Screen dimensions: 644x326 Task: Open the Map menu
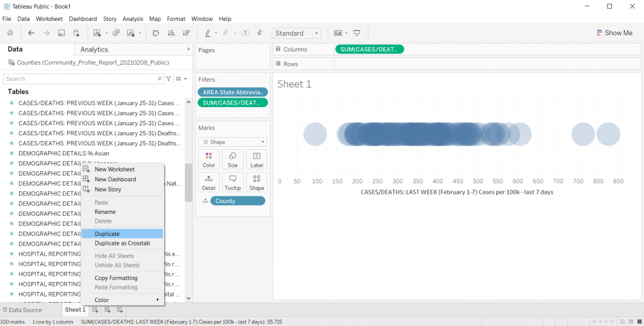(155, 19)
